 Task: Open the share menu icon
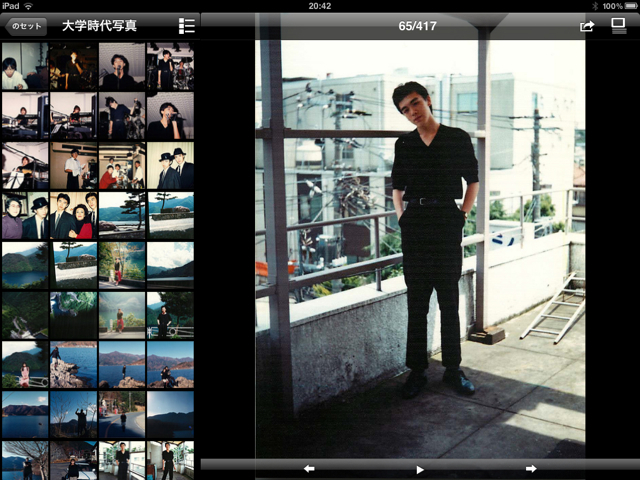(587, 26)
